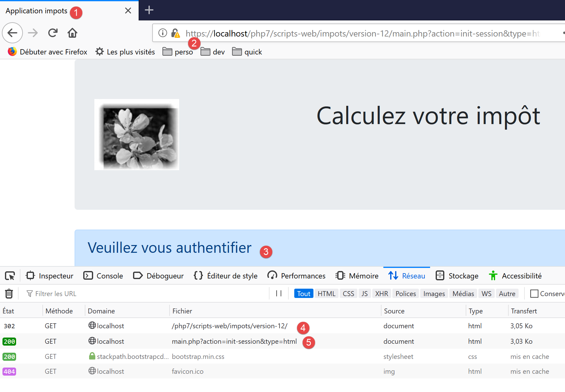
Task: Toggle the CSS request filter
Action: click(348, 294)
